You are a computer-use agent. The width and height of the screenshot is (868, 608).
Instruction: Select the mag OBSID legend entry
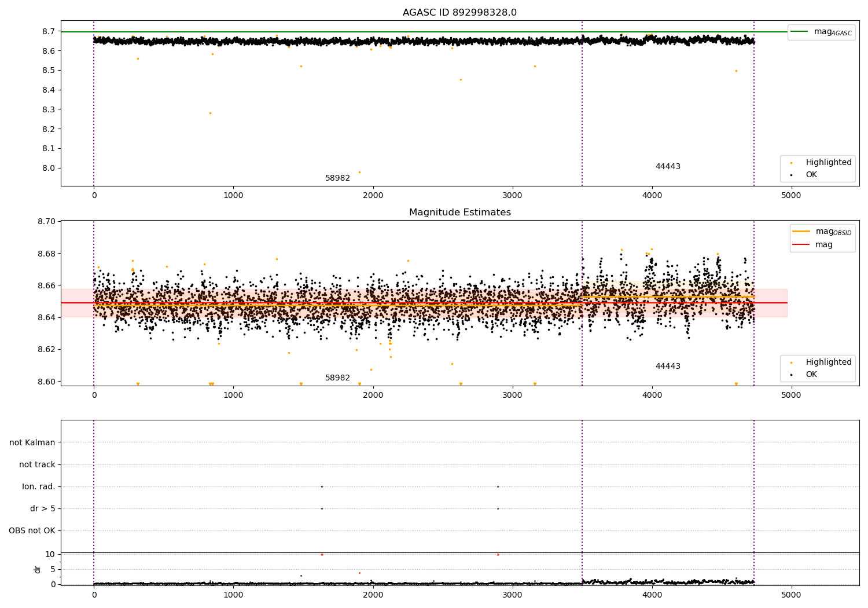[x=822, y=232]
